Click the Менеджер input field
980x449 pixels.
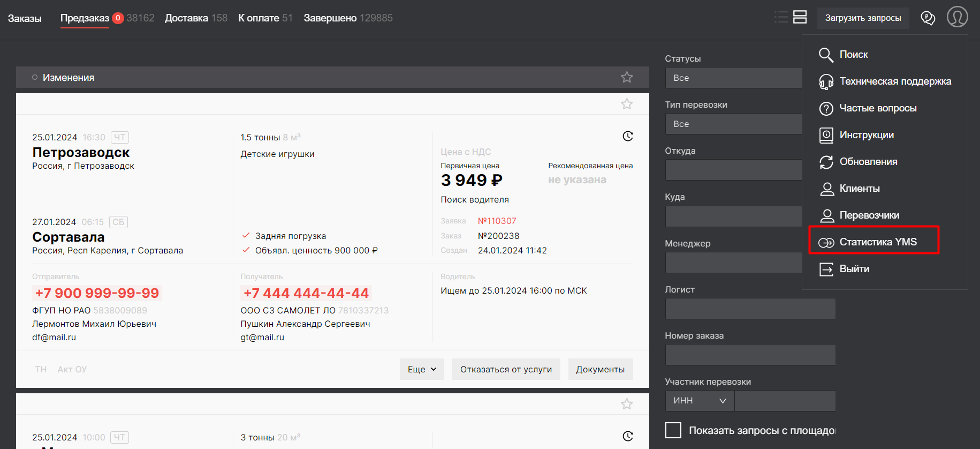click(733, 263)
